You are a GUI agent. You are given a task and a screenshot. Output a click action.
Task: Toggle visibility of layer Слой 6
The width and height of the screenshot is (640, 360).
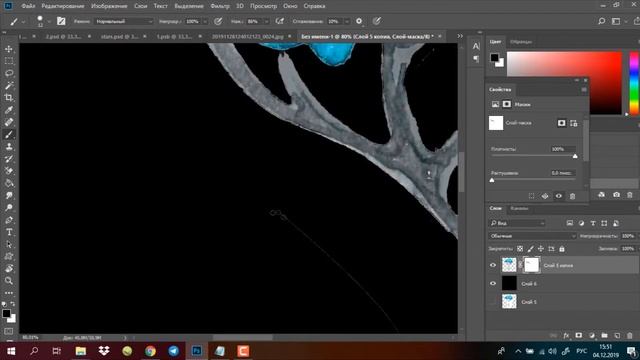pos(493,283)
